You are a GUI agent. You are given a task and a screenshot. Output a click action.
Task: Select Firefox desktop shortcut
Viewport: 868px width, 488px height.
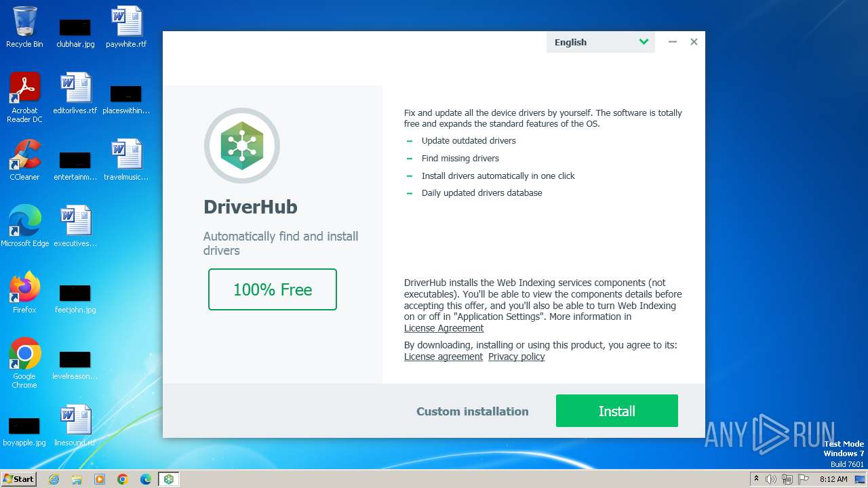point(24,293)
